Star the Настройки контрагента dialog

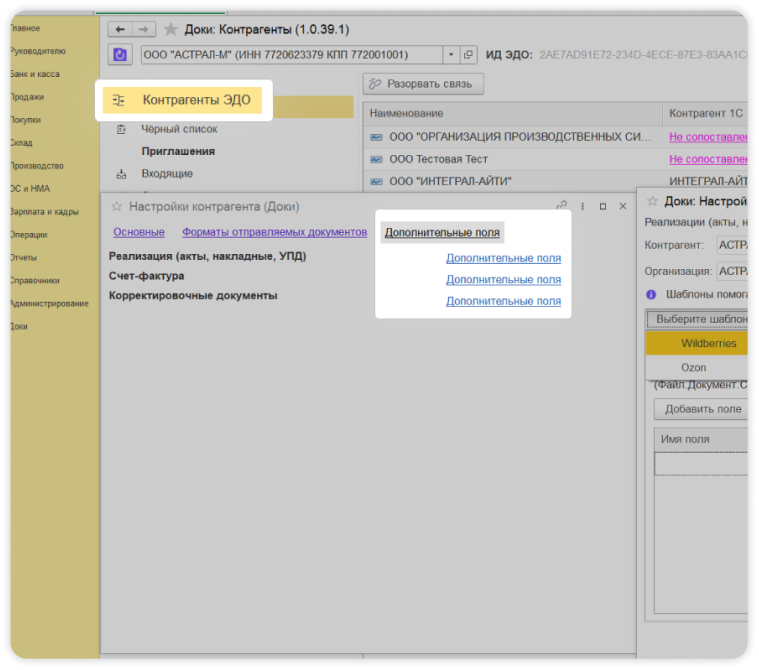[116, 206]
